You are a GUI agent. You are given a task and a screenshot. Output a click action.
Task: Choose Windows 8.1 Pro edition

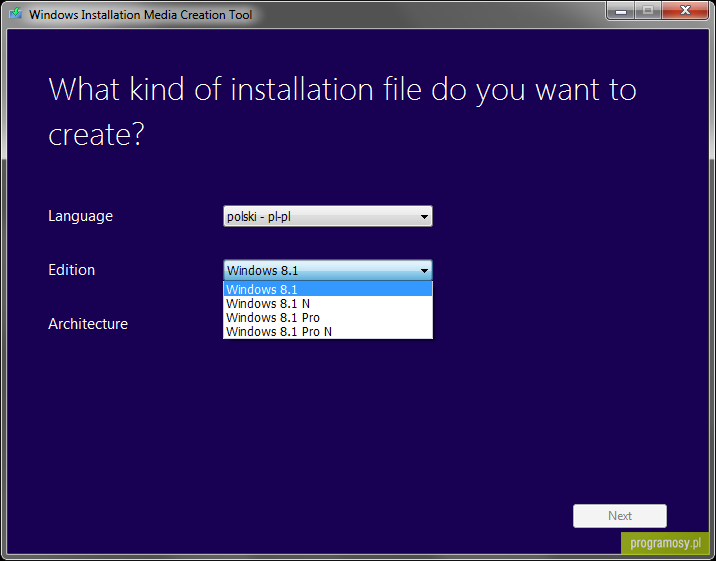pos(327,318)
